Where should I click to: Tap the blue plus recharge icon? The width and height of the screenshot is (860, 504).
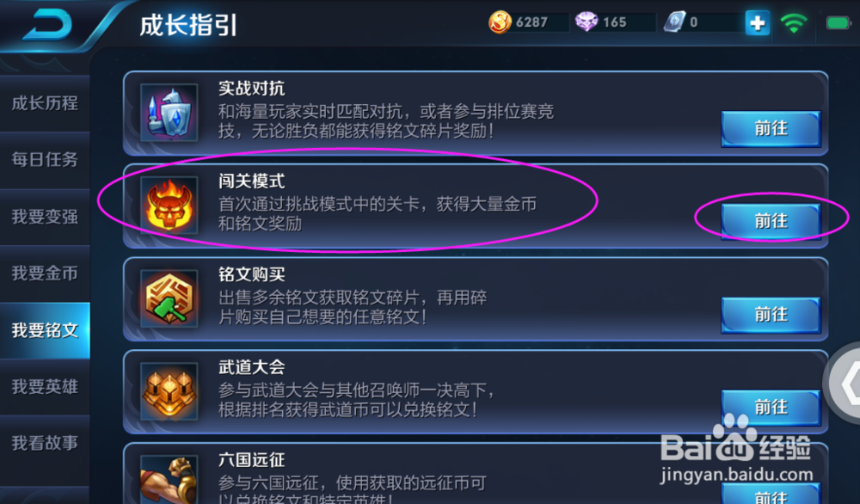point(758,22)
